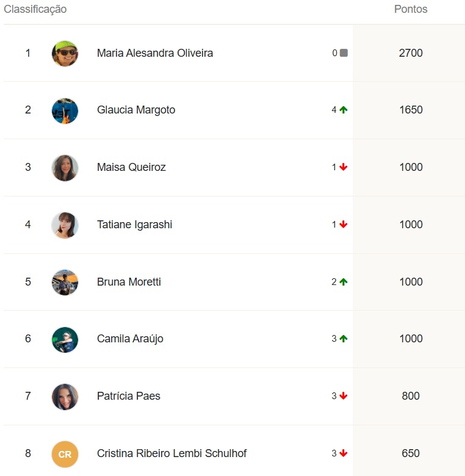
Task: Click the Classificação column header
Action: [x=35, y=9]
